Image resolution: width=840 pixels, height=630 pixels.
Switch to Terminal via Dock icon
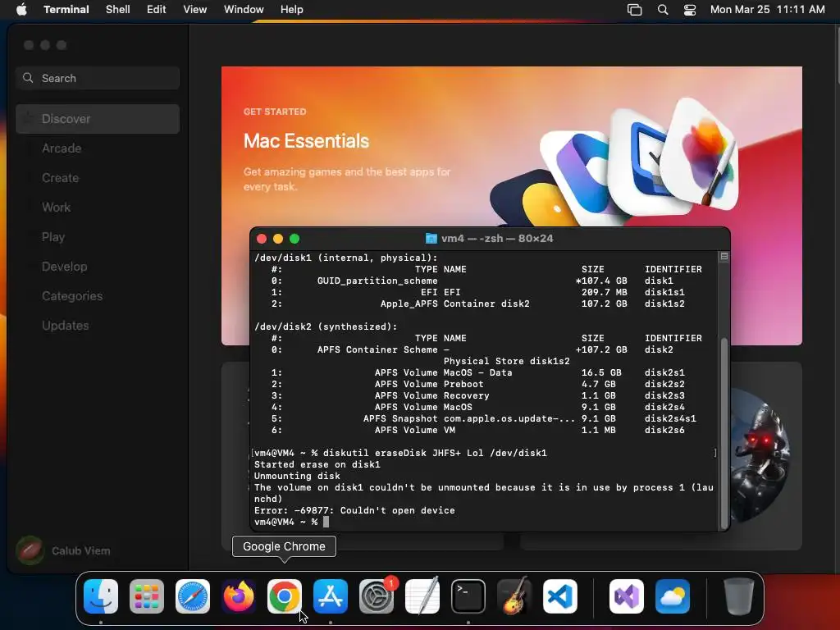click(468, 596)
